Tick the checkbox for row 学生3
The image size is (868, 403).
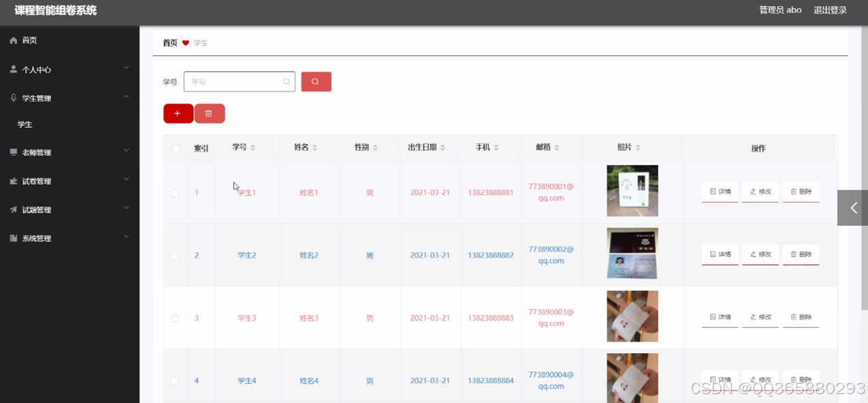(x=175, y=319)
